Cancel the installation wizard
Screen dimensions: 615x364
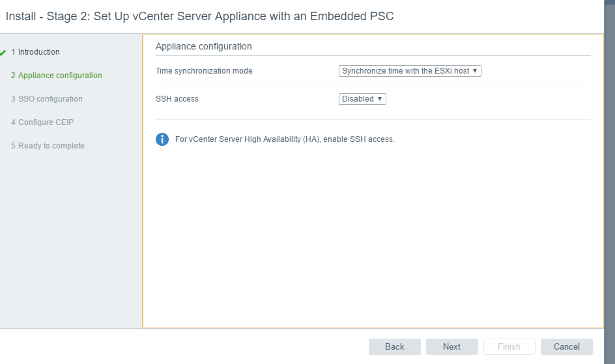point(566,347)
